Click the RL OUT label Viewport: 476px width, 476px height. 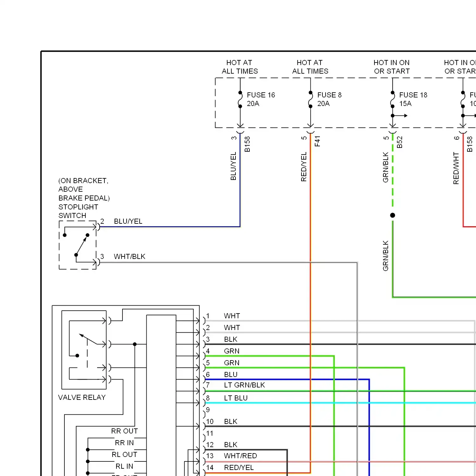(x=124, y=455)
